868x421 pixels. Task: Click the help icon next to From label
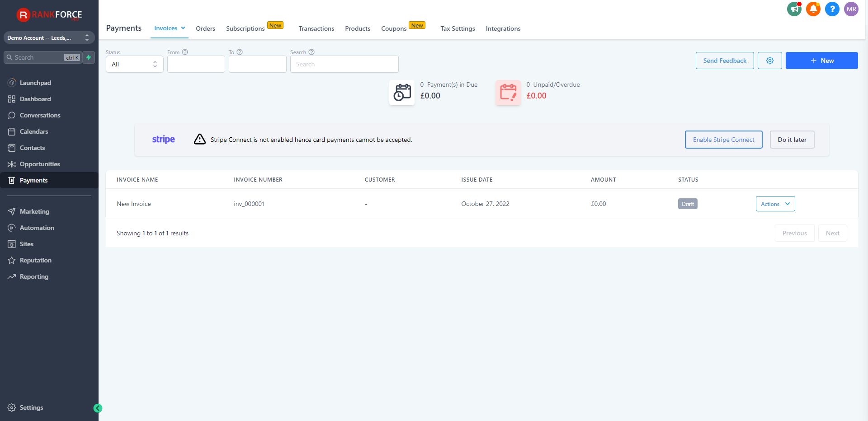click(185, 52)
